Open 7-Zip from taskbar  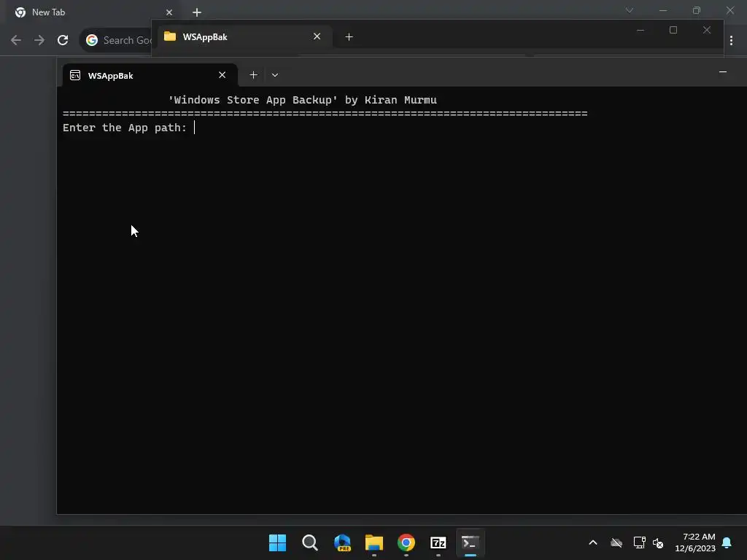[438, 542]
